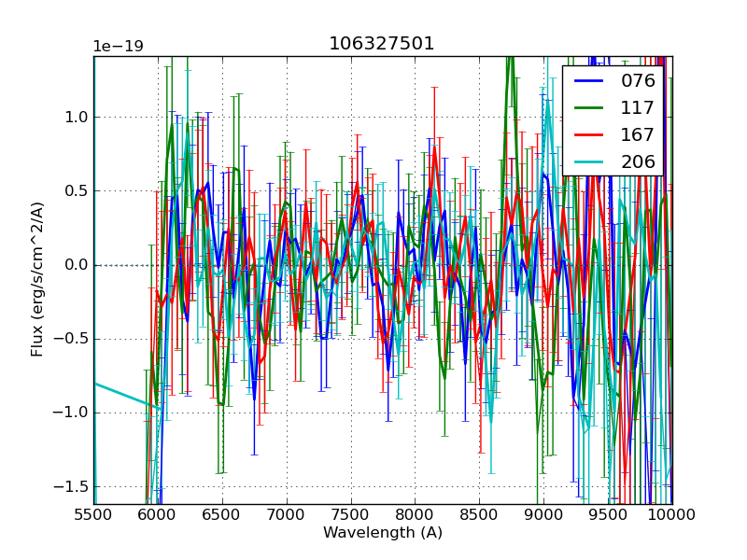Click the 7500 x-axis tick label
The height and width of the screenshot is (560, 747).
click(350, 514)
